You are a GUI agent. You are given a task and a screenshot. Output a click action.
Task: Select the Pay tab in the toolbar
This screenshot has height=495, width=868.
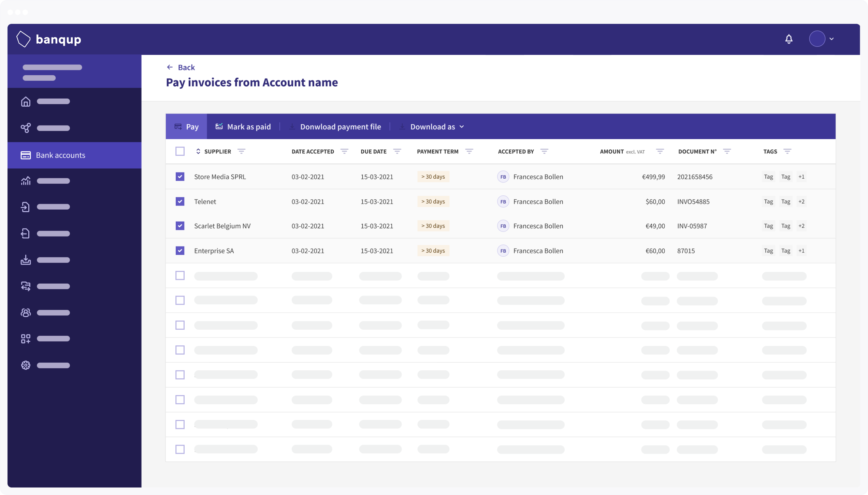point(187,126)
